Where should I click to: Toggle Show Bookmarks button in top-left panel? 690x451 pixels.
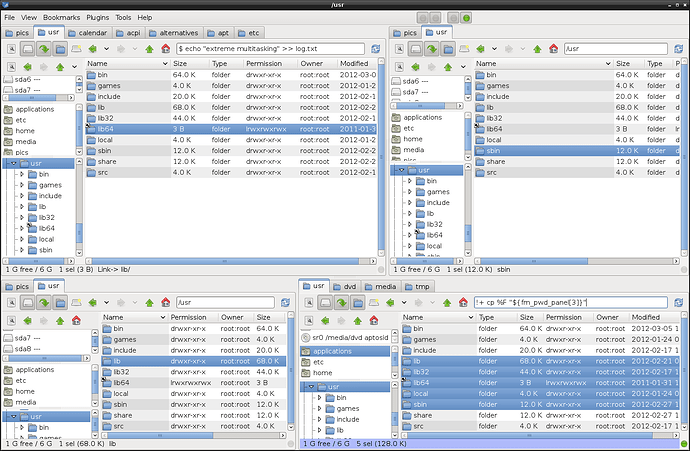[x=44, y=49]
